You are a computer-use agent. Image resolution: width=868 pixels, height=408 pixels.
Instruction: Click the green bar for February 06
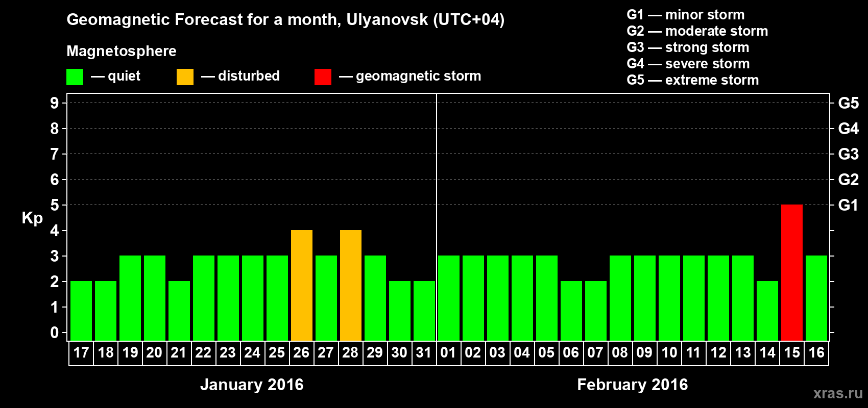(x=571, y=311)
